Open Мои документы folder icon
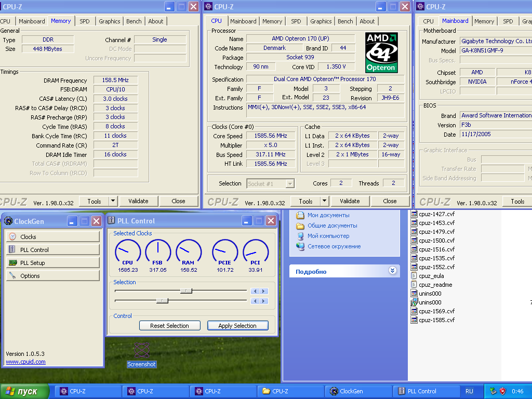The width and height of the screenshot is (532, 399). (x=300, y=215)
